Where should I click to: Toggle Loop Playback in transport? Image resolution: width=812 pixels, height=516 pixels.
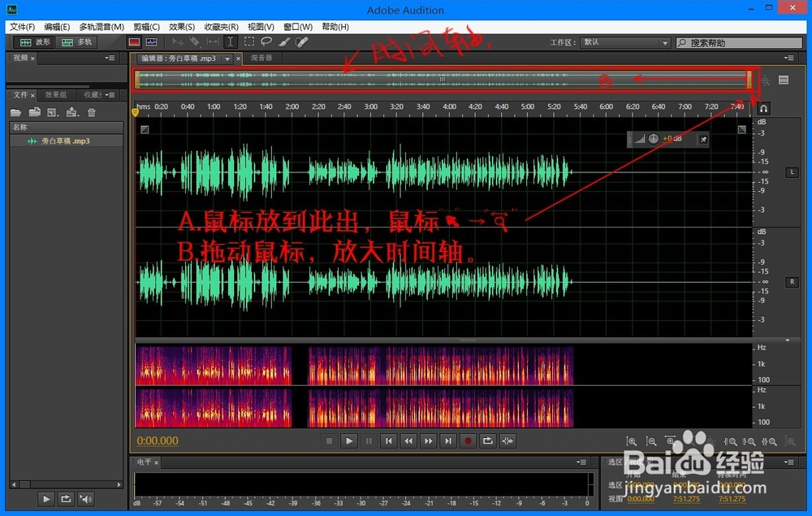pos(488,441)
